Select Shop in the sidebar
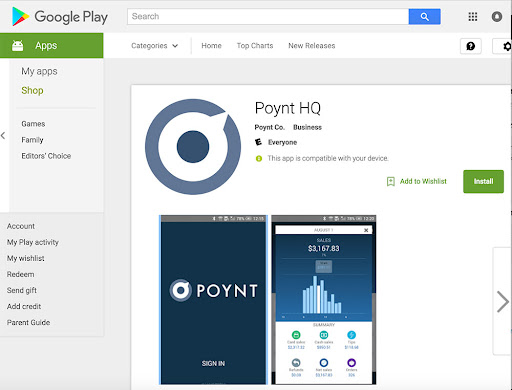Viewport: 512px width, 390px height. coord(32,90)
